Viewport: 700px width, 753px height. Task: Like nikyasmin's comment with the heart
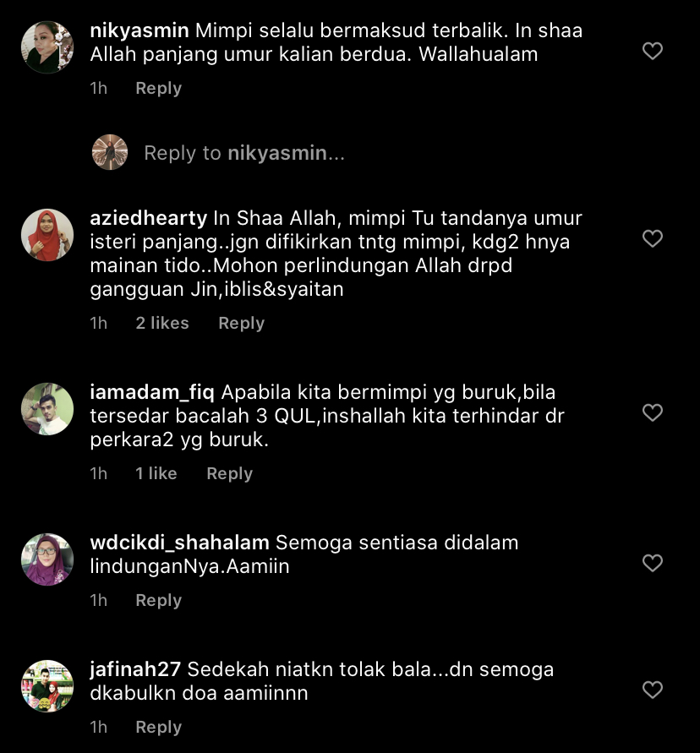click(x=653, y=51)
